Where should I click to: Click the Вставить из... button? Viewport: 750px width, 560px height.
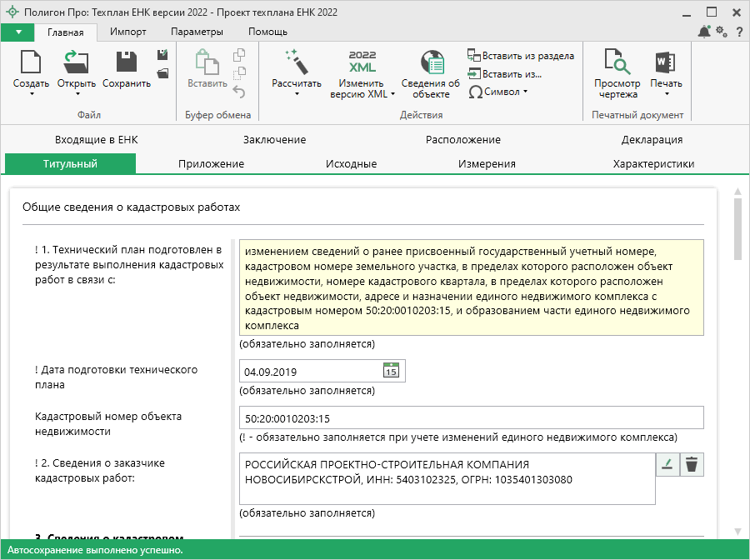(x=506, y=73)
